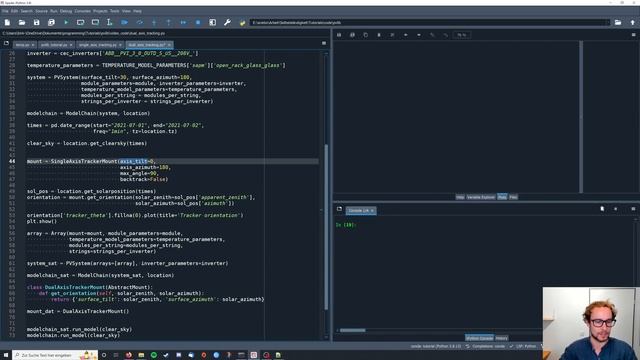Image resolution: width=640 pixels, height=360 pixels.
Task: Browse for a working directory folder icon
Action: point(618,22)
